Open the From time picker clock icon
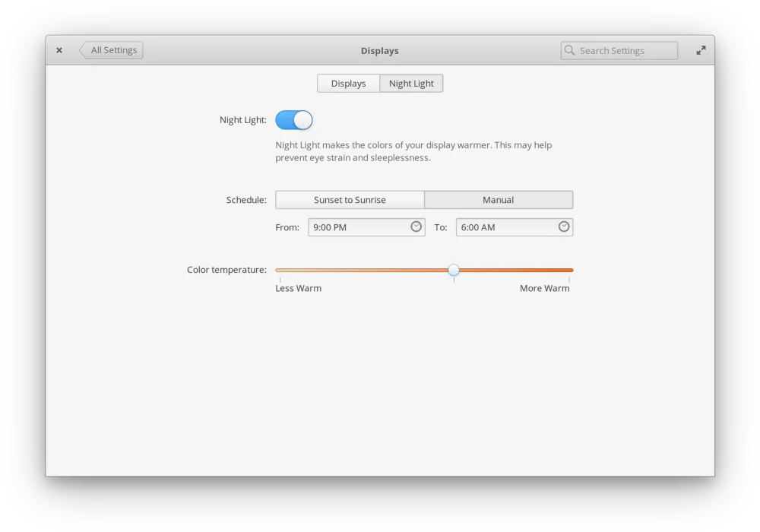This screenshot has width=760, height=532. tap(416, 226)
